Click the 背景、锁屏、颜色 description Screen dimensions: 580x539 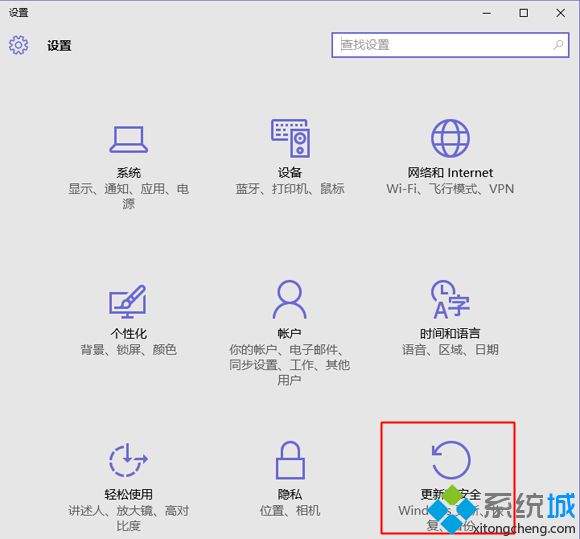pos(128,350)
